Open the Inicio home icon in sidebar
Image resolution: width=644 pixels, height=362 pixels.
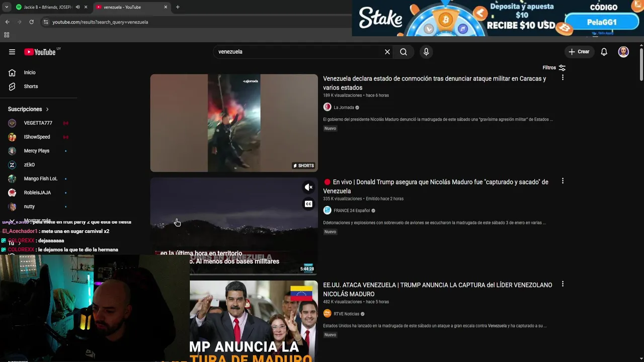12,72
